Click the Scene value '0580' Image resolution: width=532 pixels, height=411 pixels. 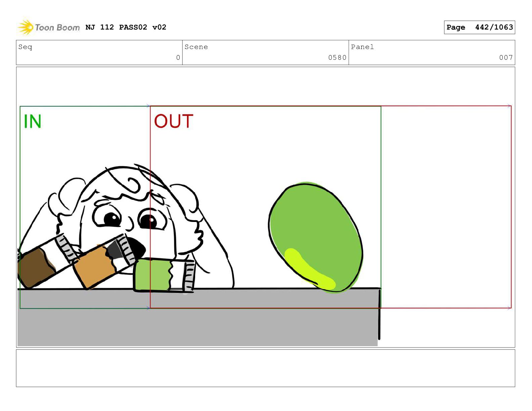pos(337,57)
